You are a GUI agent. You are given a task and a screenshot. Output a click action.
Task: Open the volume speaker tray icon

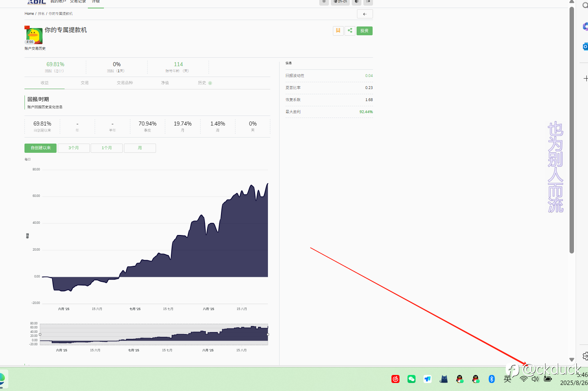(535, 379)
